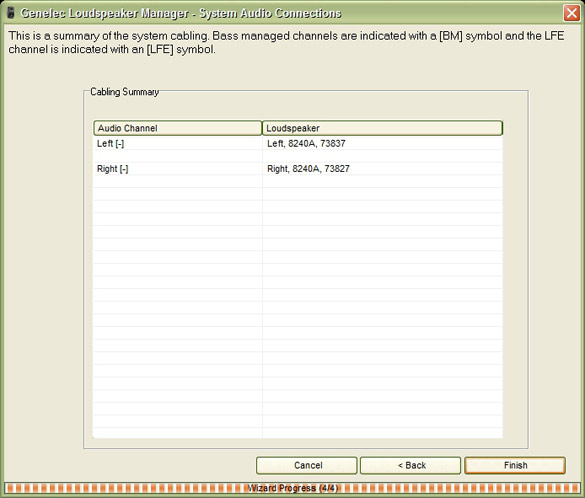The width and height of the screenshot is (585, 498).
Task: Click the Wizard Progress (4/4) bar
Action: (x=292, y=488)
